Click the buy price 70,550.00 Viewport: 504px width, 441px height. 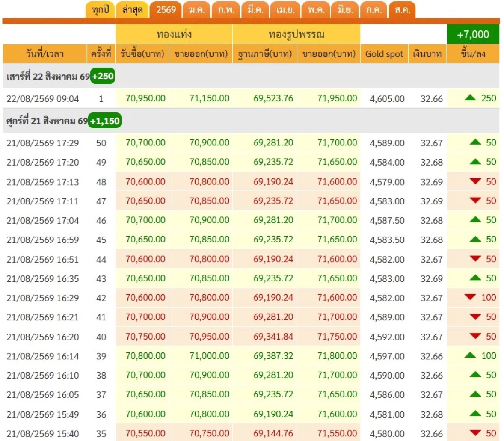click(x=145, y=433)
